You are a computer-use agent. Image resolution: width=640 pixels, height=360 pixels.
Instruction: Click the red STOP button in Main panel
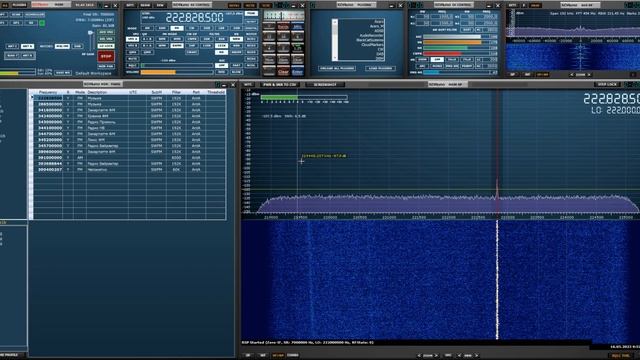click(x=106, y=56)
